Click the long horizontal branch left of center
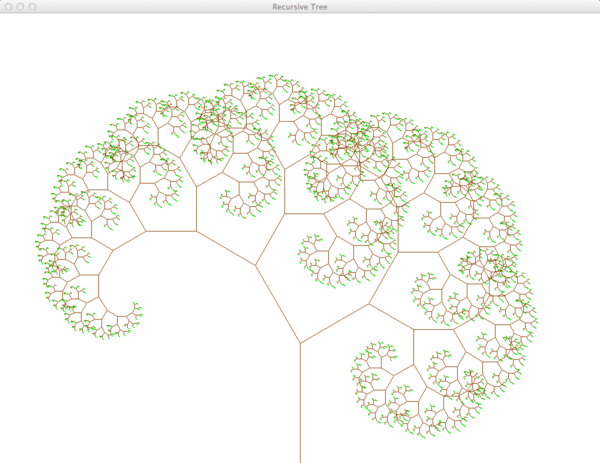Viewport: 600px width, 463px height. [170, 231]
